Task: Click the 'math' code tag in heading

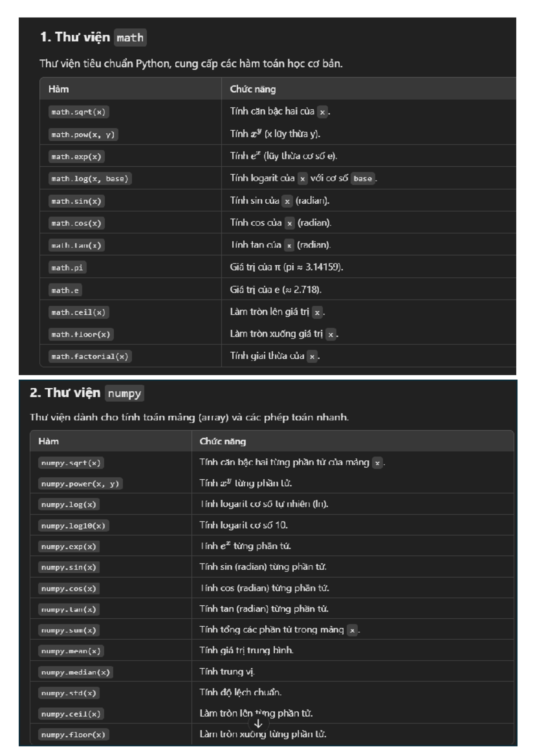Action: (130, 37)
